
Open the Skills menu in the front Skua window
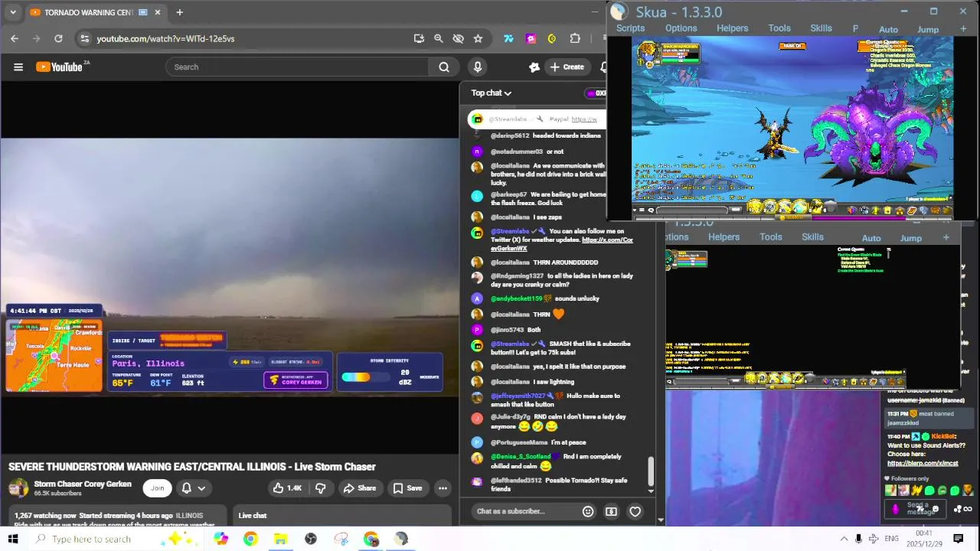[821, 28]
